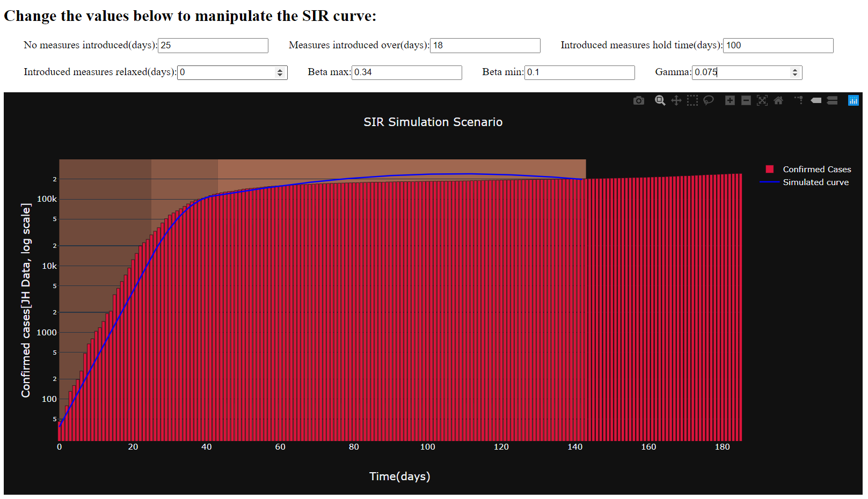The width and height of the screenshot is (868, 499).
Task: Show closest data on hover icon
Action: pos(816,100)
